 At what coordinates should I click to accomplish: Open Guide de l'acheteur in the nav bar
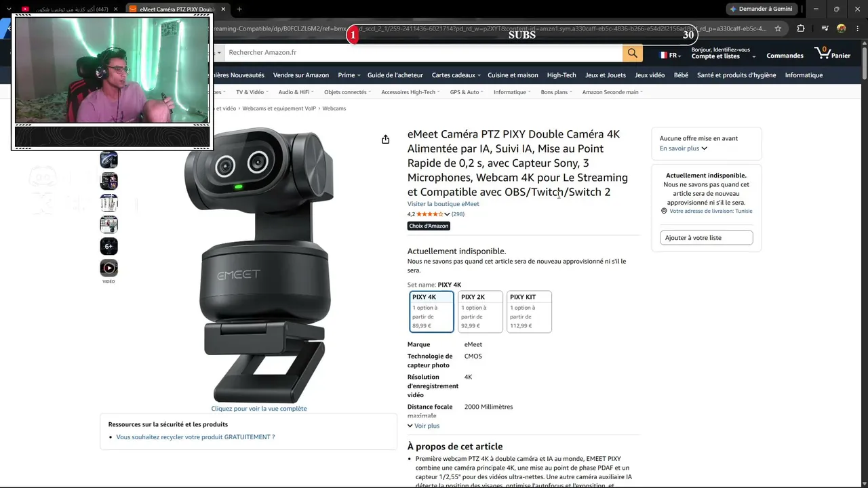[395, 75]
